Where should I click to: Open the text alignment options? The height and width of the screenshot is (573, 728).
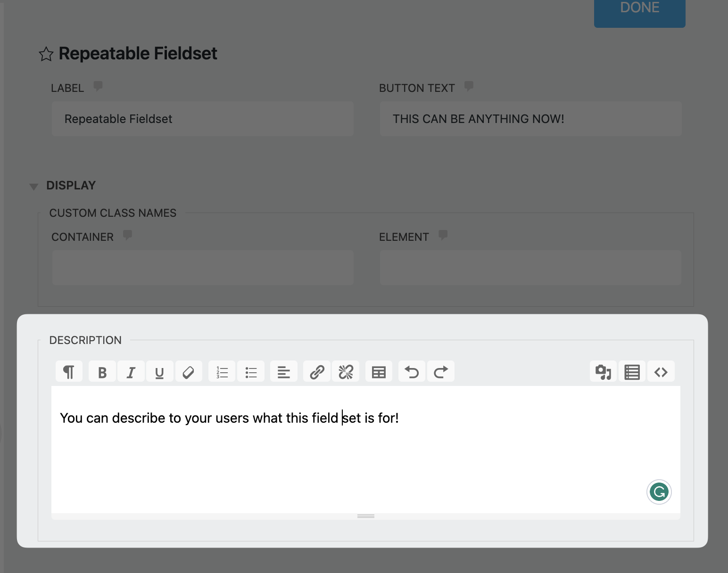click(x=283, y=372)
